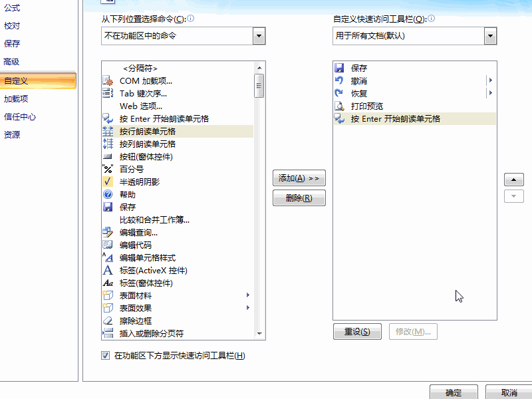This screenshot has height=399, width=532.
Task: Click the 插入或删除分页符 icon
Action: (108, 333)
